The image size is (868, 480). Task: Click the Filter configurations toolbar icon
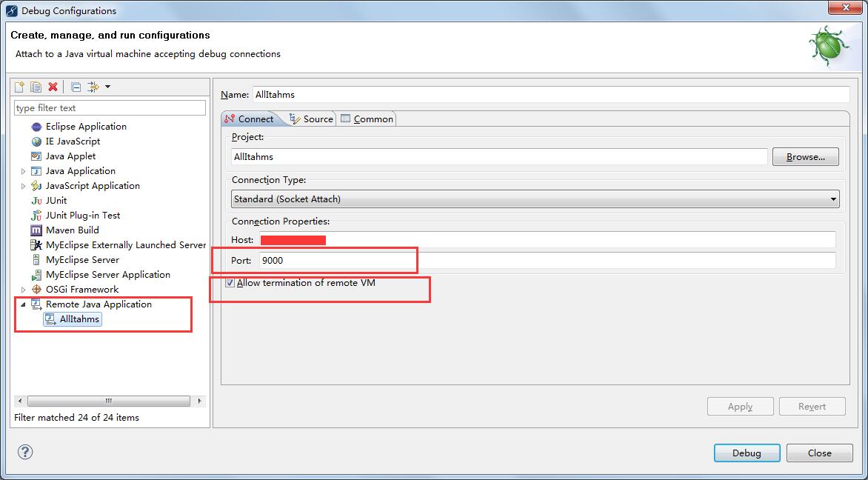pos(93,87)
